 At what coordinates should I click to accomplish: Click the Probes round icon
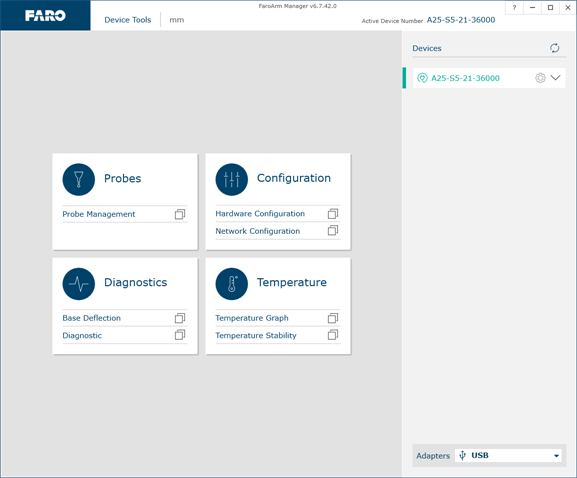pyautogui.click(x=79, y=180)
